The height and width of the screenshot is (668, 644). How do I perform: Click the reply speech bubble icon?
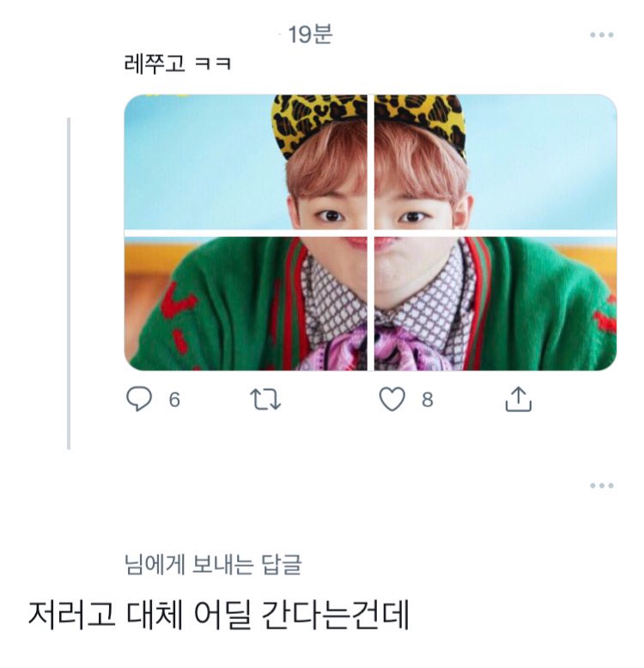[x=139, y=398]
